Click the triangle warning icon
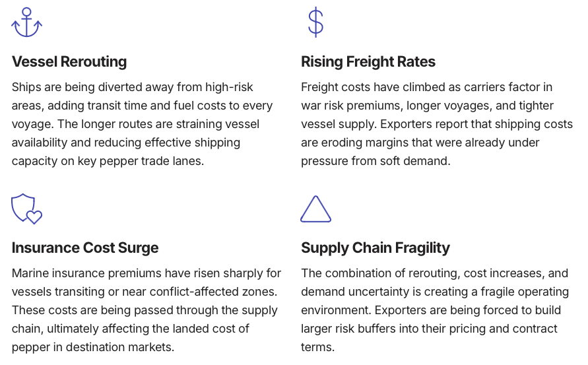588x365 pixels. (315, 209)
